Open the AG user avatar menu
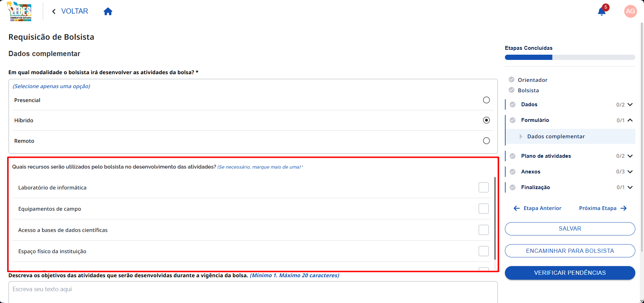644x303 pixels. (x=630, y=11)
